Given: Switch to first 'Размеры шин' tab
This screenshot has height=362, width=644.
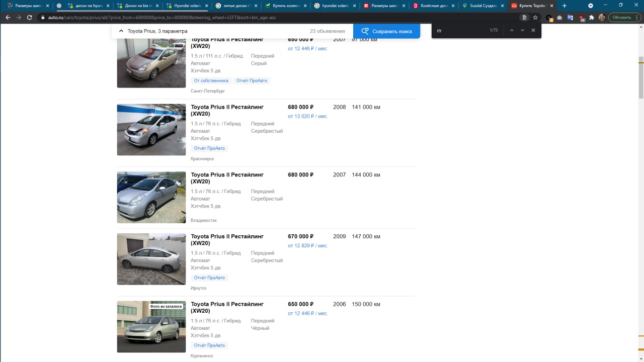Looking at the screenshot, I should pos(28,6).
